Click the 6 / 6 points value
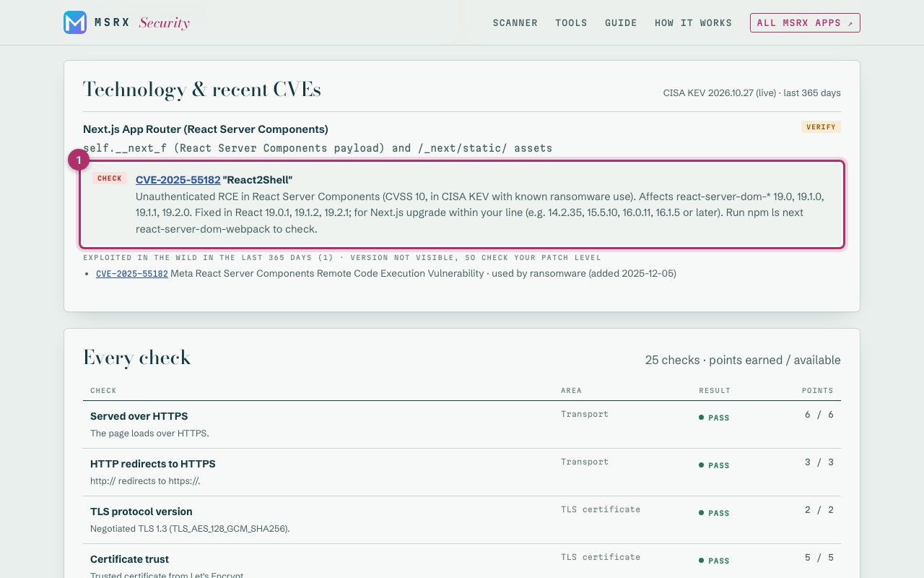Viewport: 924px width, 578px height. pos(819,415)
